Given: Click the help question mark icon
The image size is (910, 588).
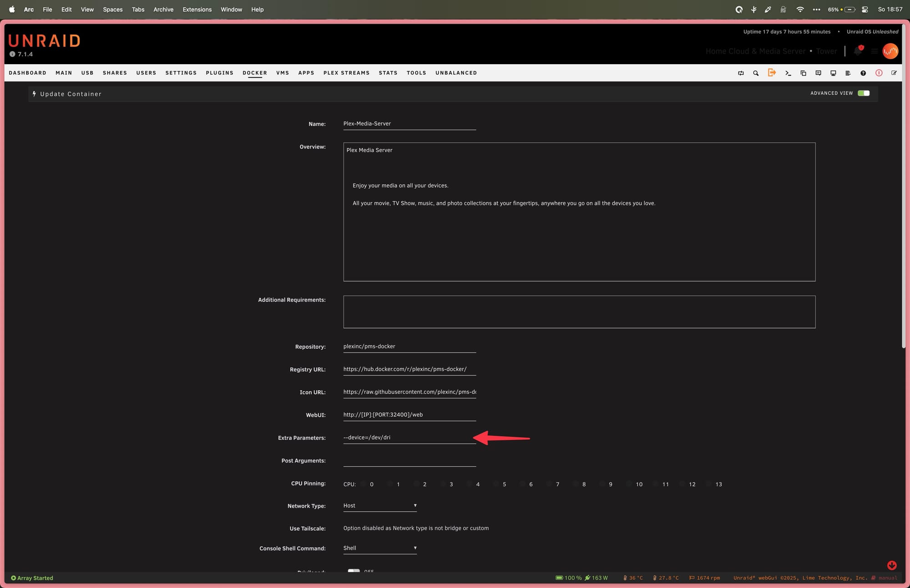Looking at the screenshot, I should point(863,73).
